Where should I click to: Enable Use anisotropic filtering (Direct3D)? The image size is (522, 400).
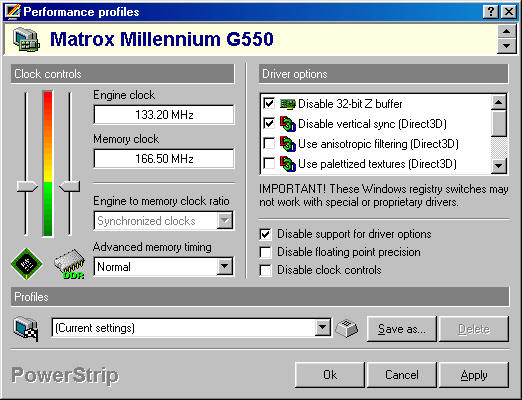(x=269, y=144)
